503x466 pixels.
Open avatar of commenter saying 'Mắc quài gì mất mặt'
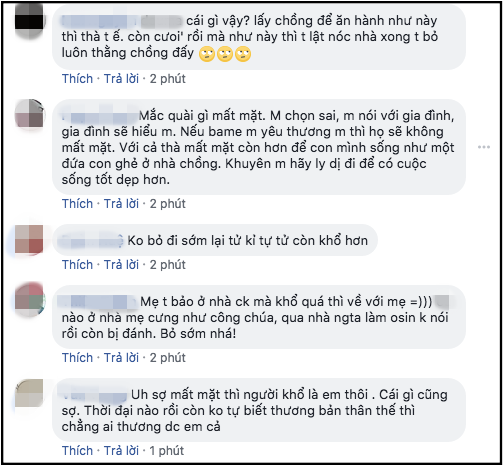pos(29,113)
